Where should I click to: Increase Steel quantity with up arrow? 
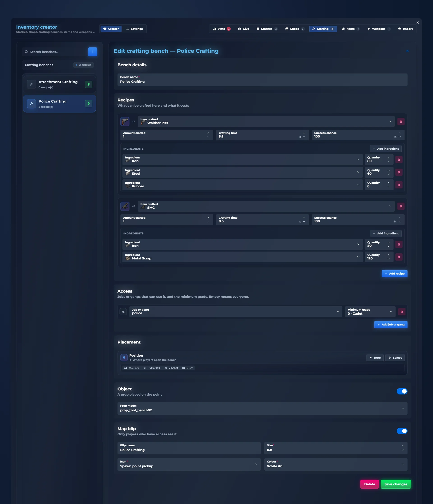388,170
